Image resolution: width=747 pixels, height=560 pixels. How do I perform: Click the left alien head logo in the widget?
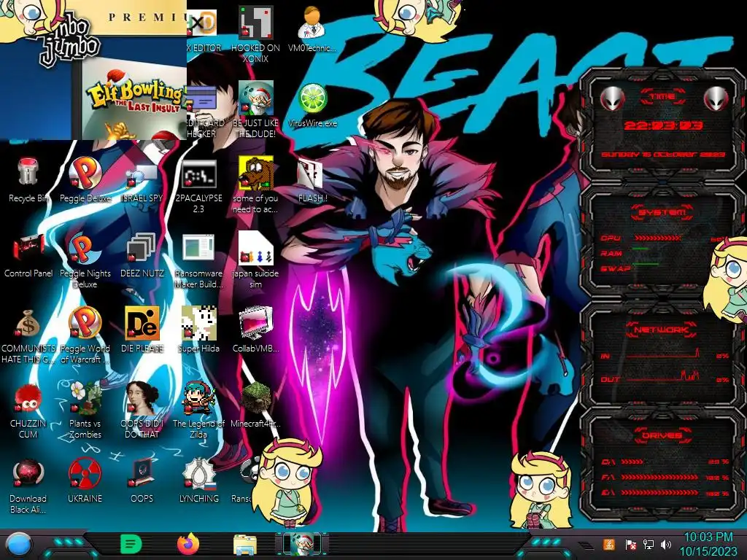[x=612, y=99]
